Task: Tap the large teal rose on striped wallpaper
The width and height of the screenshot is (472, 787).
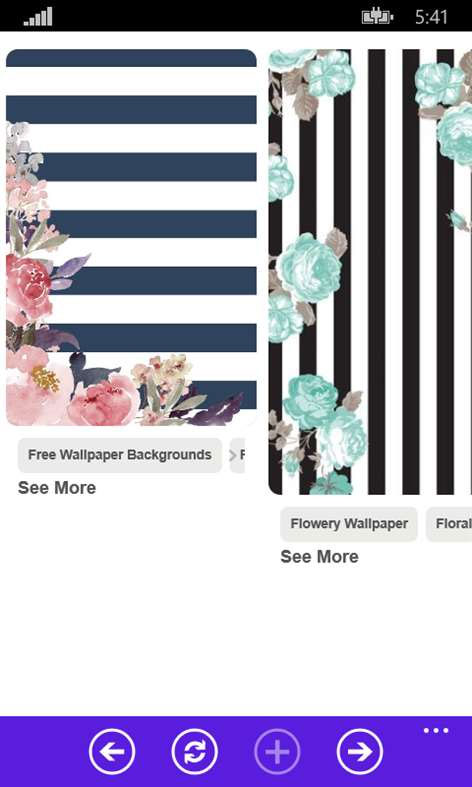Action: point(308,268)
